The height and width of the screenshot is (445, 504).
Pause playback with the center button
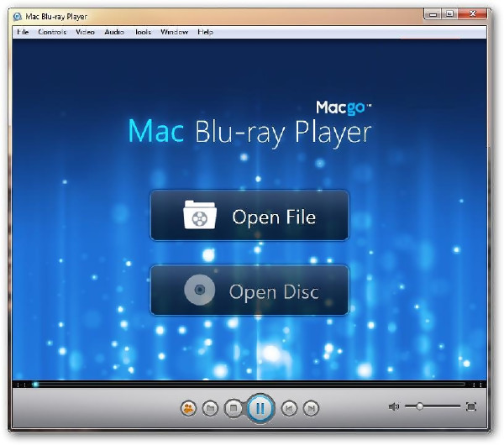260,408
